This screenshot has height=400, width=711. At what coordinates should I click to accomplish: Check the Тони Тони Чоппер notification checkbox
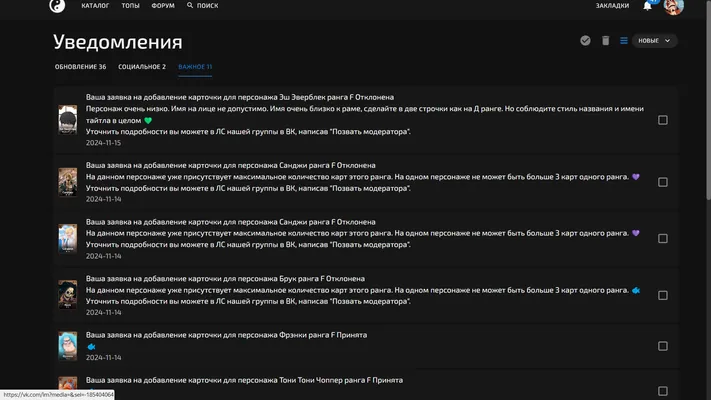pos(662,391)
